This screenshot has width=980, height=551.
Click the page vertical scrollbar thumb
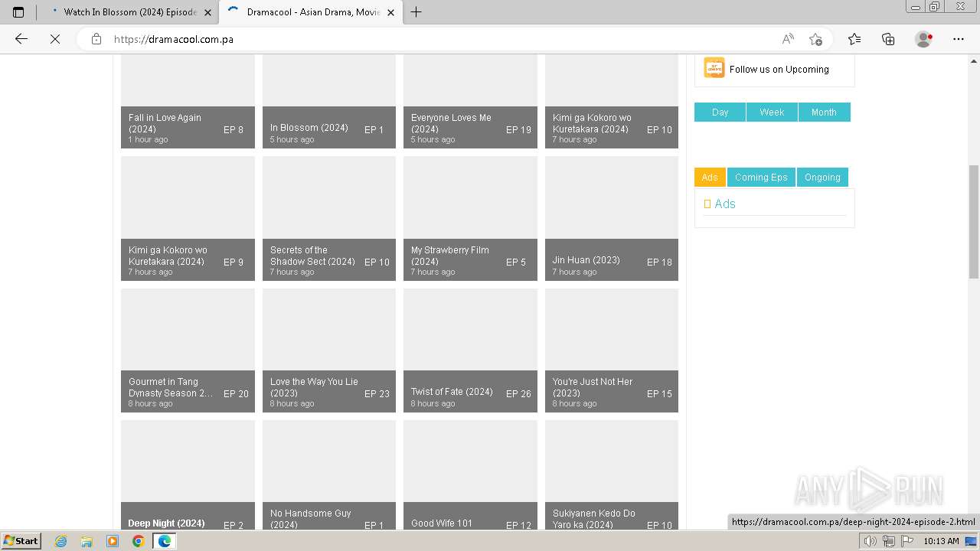tap(974, 222)
